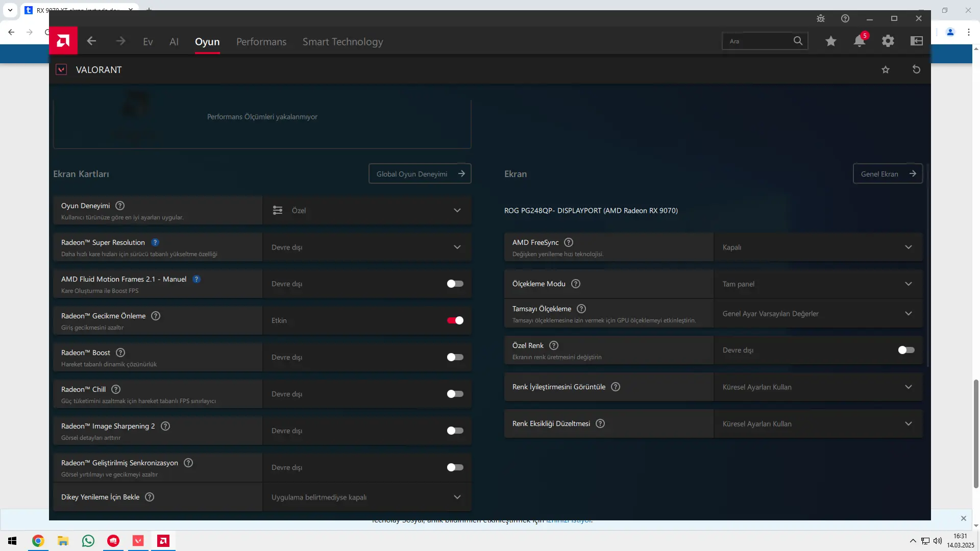Viewport: 980px width, 551px height.
Task: Open Radeon Super Resolution dropdown
Action: (367, 247)
